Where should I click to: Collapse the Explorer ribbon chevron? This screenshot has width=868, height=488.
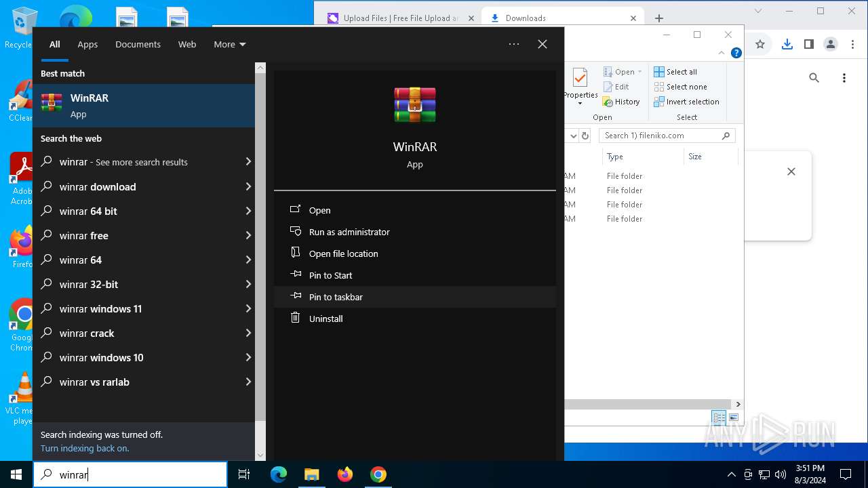722,53
